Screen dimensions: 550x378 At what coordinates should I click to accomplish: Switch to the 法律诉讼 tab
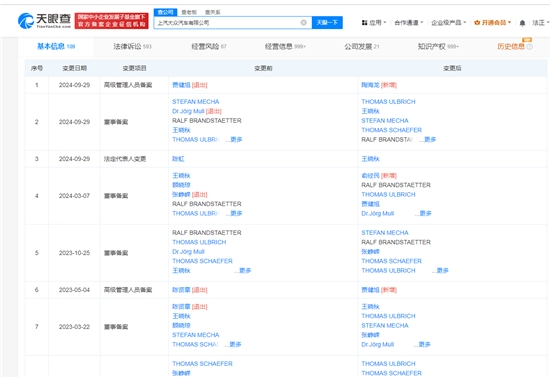pyautogui.click(x=132, y=46)
